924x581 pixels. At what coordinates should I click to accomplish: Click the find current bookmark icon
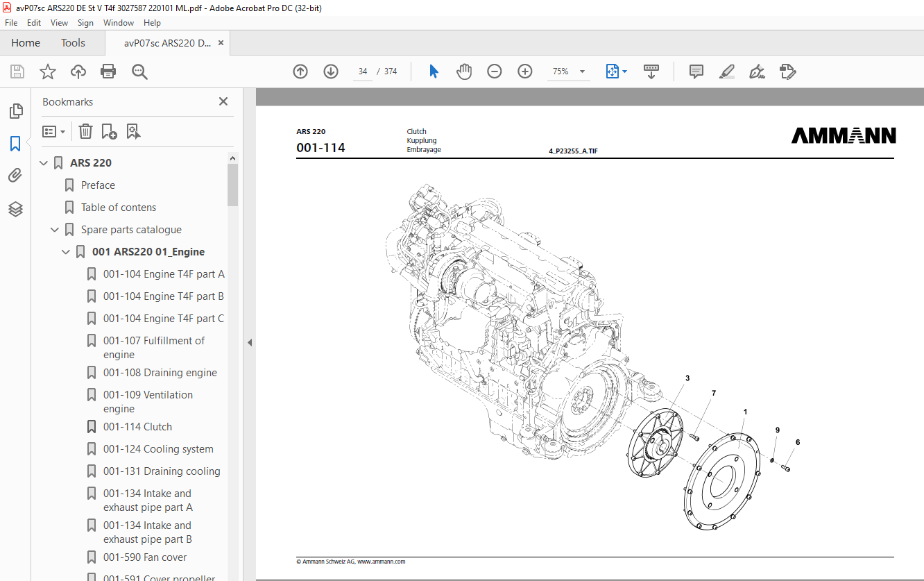click(x=134, y=131)
